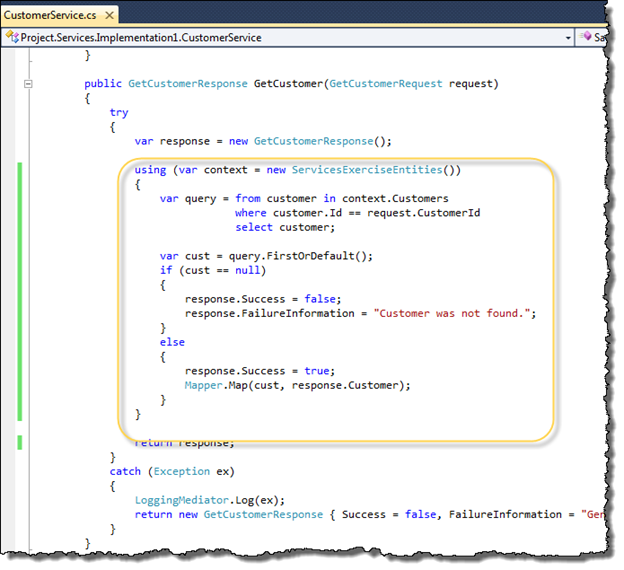Click the Exception type in catch
Viewport: 624px width, 570px height.
click(181, 471)
